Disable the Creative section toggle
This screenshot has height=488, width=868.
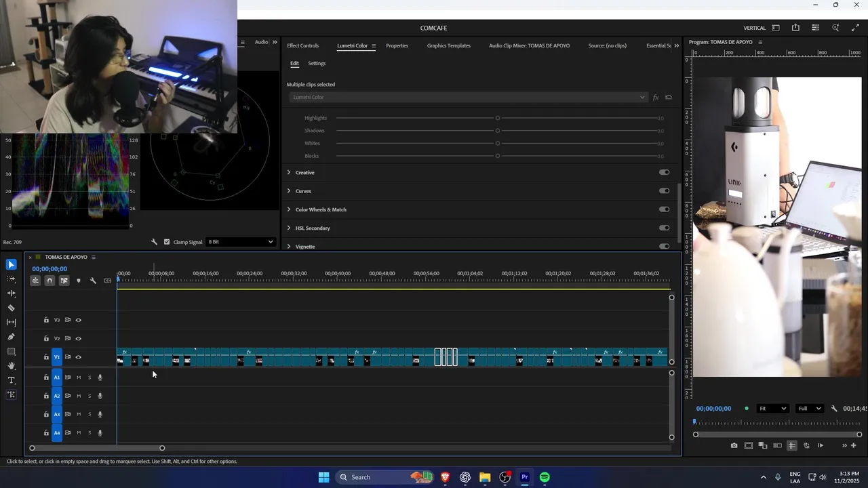coord(665,172)
